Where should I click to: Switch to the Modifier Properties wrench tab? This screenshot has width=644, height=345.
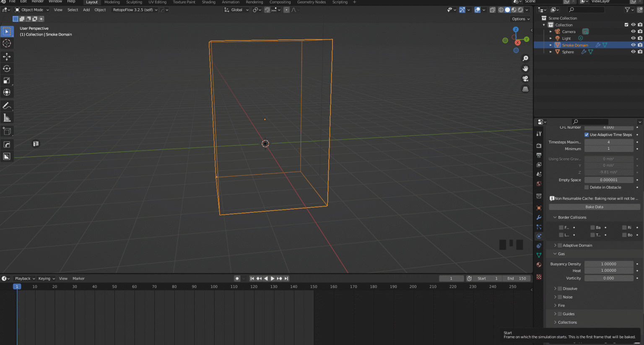pyautogui.click(x=539, y=217)
